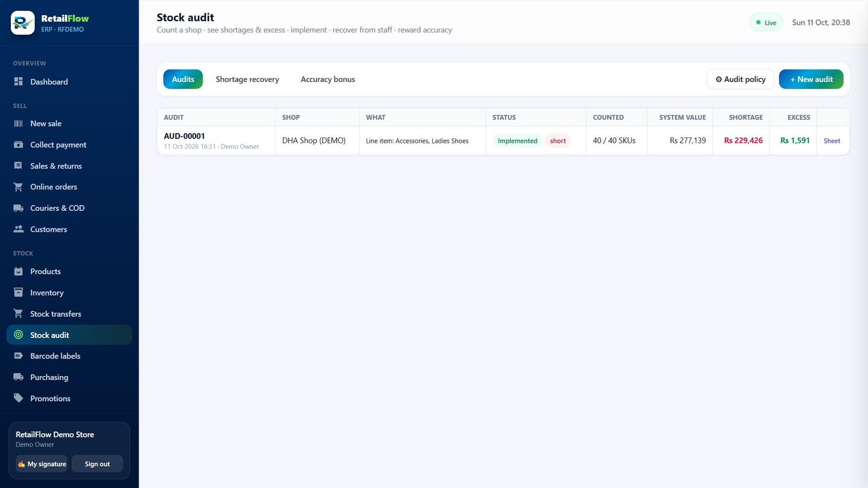Click My signature button
The width and height of the screenshot is (868, 488).
(x=42, y=464)
